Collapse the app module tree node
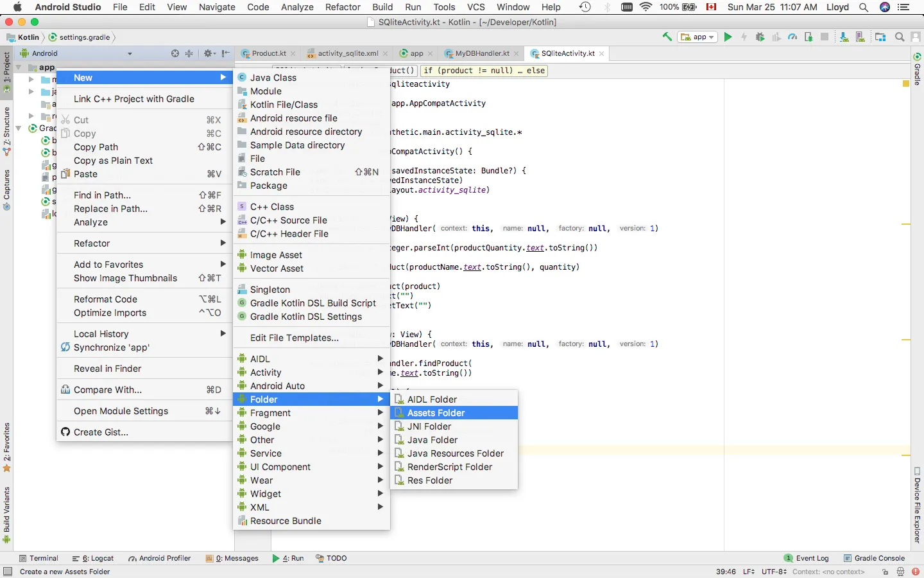924x578 pixels. tap(19, 67)
